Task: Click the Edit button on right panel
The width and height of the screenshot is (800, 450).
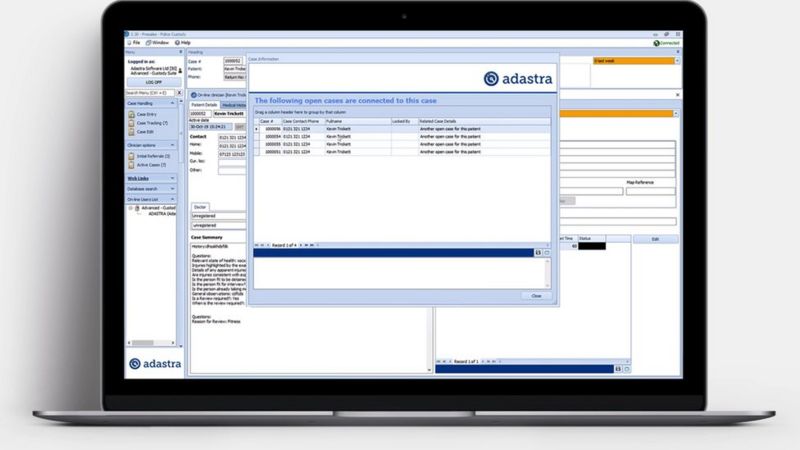Action: point(655,239)
